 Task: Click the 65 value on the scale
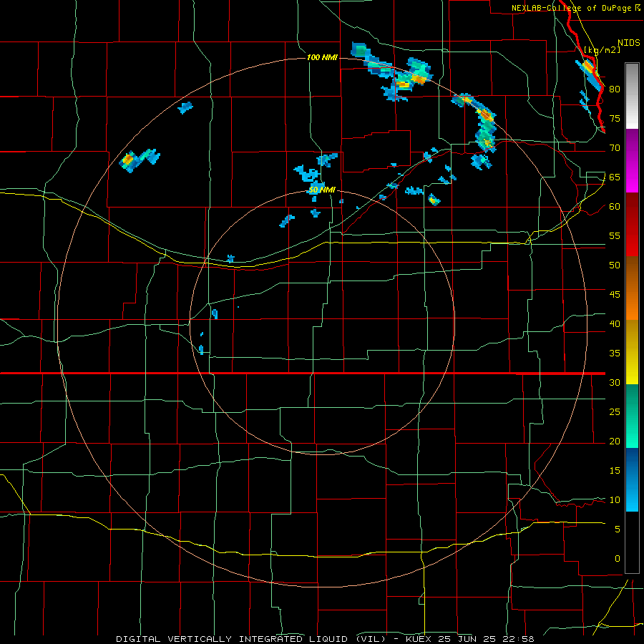(615, 177)
